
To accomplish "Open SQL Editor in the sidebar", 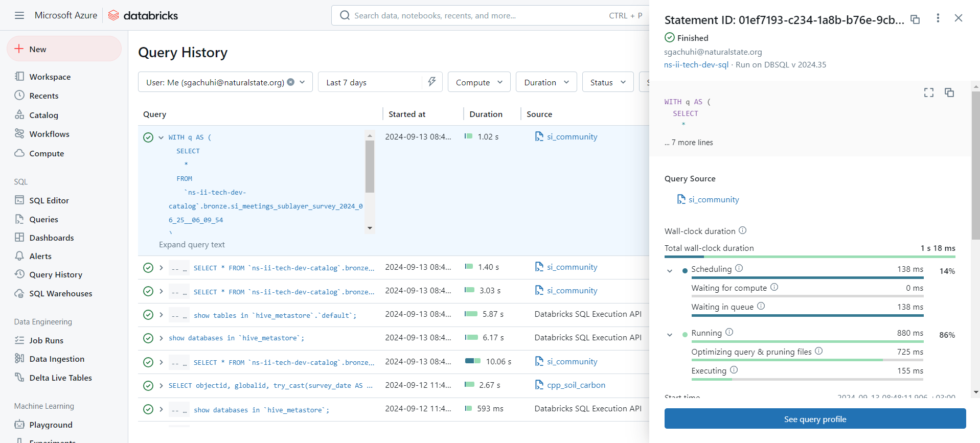I will 49,200.
